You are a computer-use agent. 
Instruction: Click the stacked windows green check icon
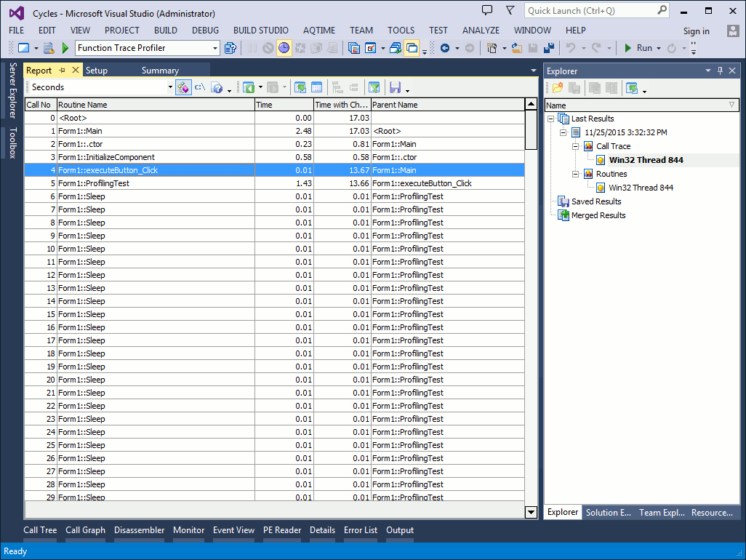click(x=396, y=48)
